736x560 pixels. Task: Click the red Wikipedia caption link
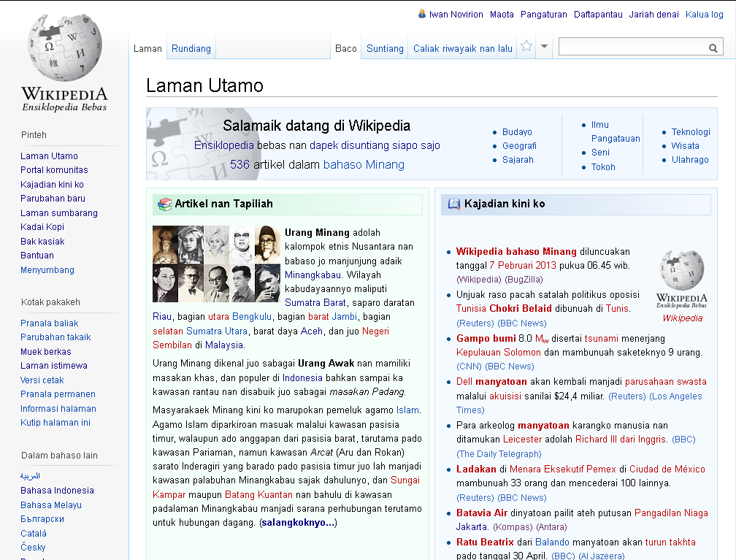[x=683, y=318]
